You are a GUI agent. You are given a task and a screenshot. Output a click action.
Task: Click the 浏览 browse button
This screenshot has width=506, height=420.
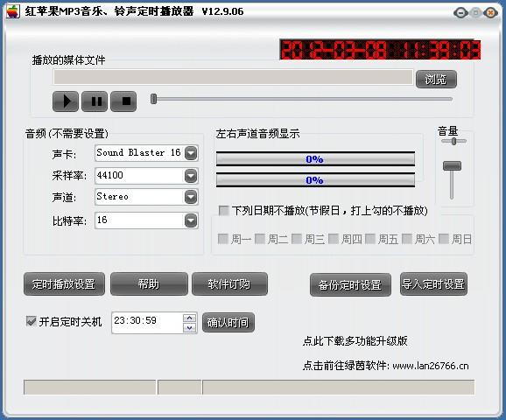click(x=436, y=79)
